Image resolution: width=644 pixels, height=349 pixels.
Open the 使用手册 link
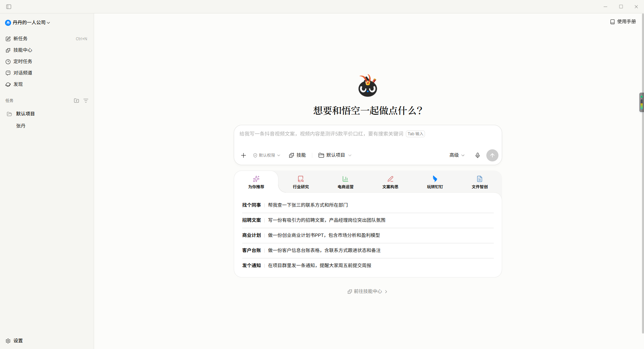623,22
